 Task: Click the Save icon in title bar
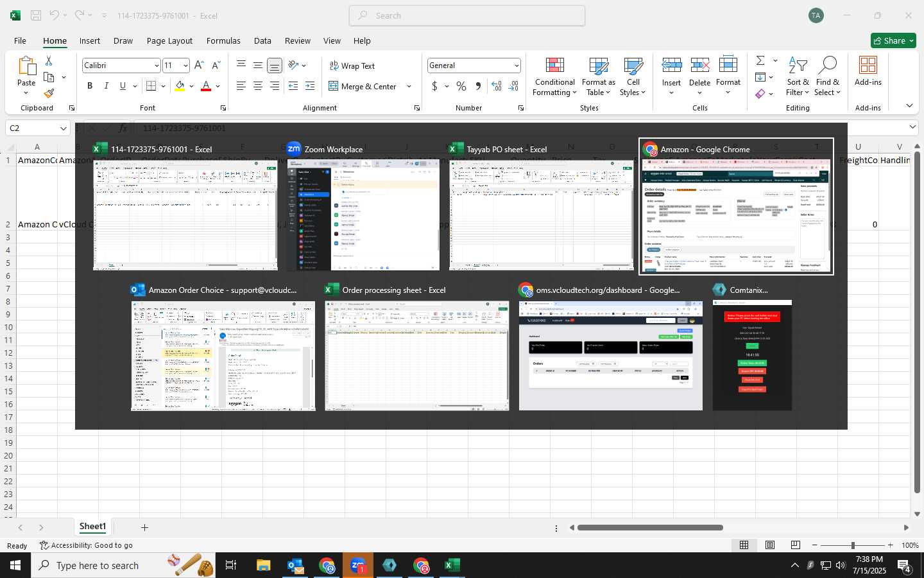[36, 15]
